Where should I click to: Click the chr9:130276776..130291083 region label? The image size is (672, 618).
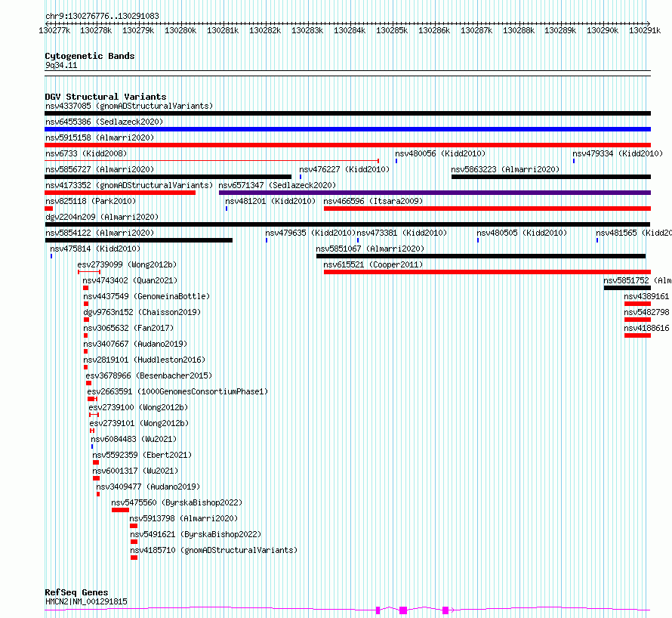pos(102,16)
